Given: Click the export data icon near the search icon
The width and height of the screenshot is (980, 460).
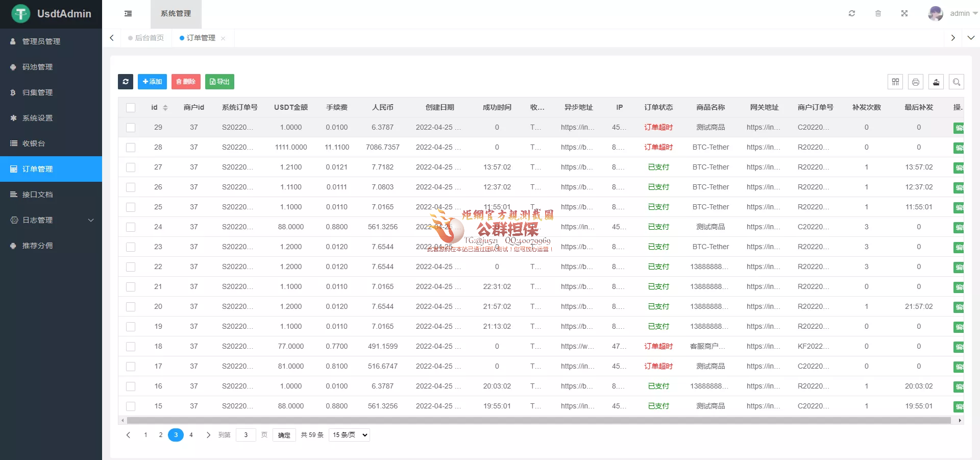Looking at the screenshot, I should 936,82.
